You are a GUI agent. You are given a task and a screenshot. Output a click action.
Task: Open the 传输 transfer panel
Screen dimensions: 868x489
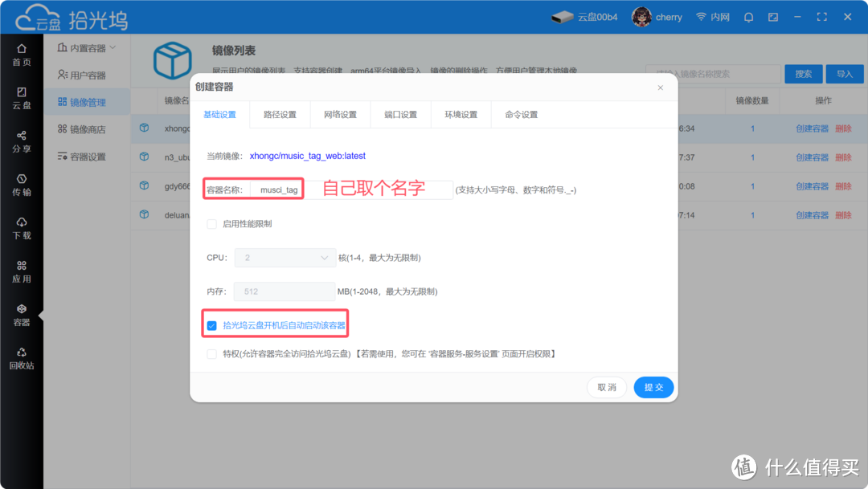[x=22, y=185]
